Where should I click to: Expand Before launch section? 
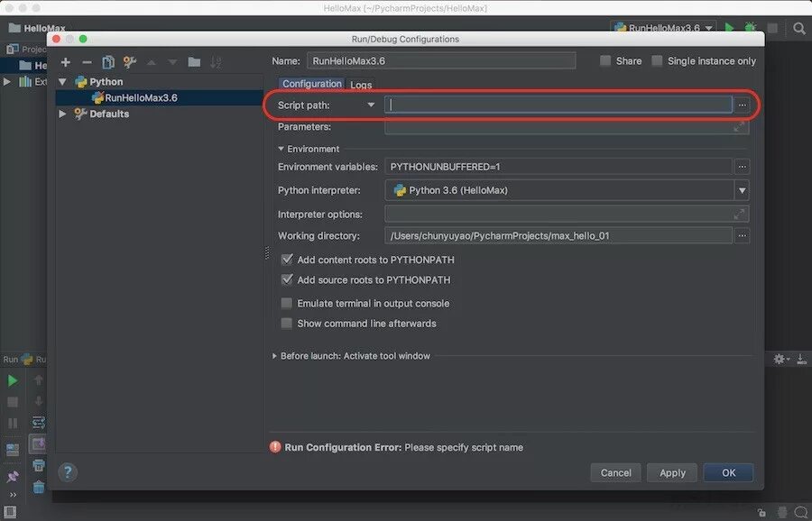tap(274, 356)
